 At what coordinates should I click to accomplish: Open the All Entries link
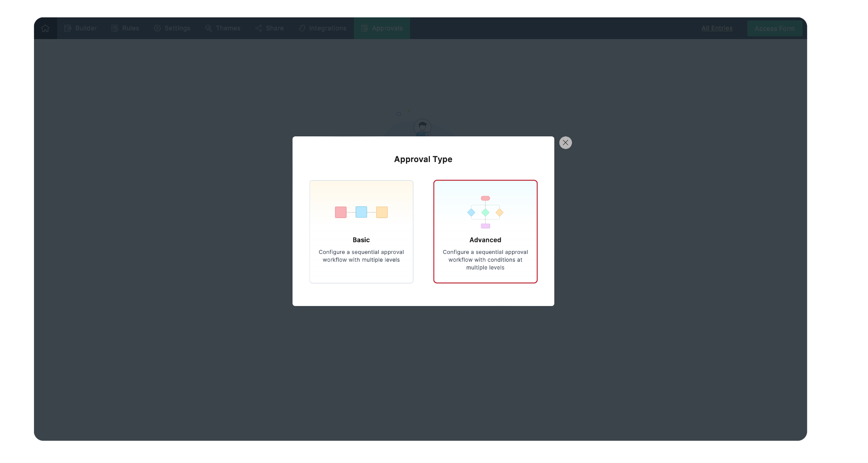[x=717, y=28]
